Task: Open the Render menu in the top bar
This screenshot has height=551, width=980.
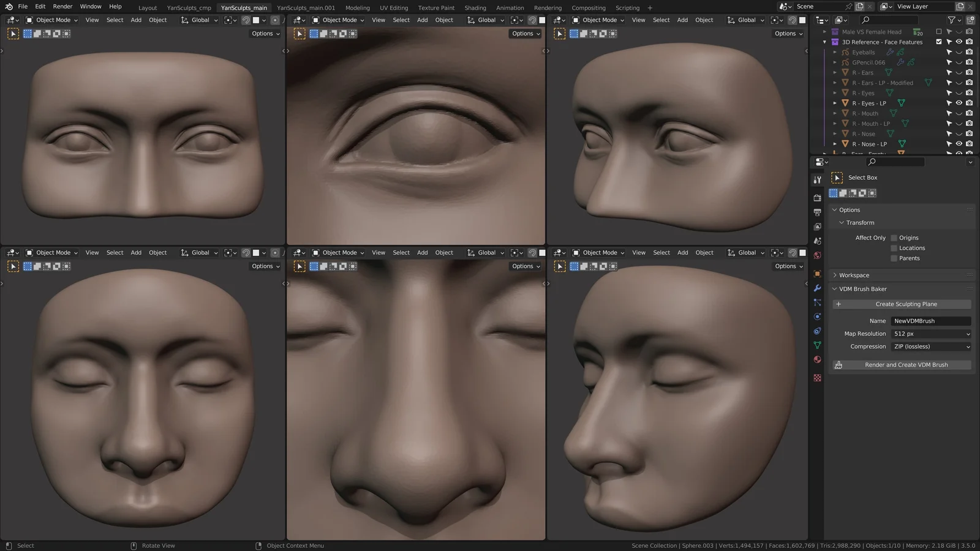Action: [x=62, y=7]
